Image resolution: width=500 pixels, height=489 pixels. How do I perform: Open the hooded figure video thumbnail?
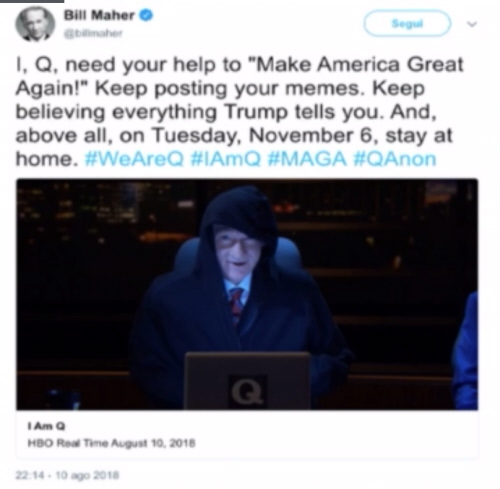tap(247, 294)
